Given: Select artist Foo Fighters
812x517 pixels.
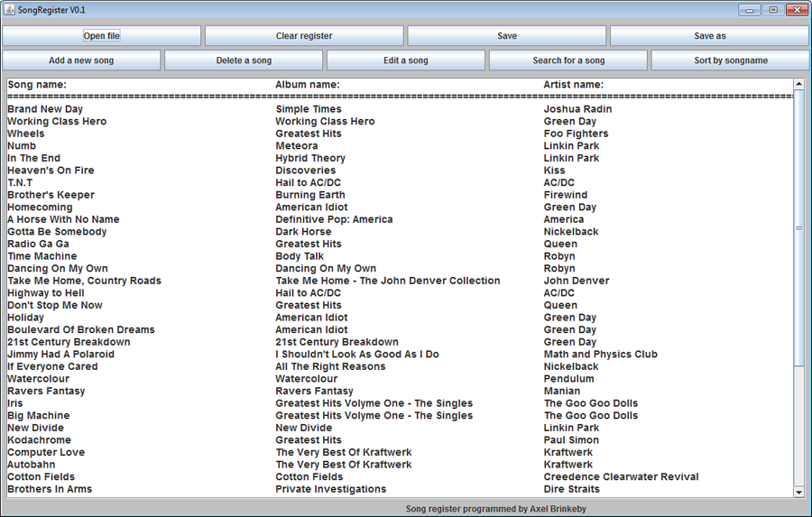Looking at the screenshot, I should point(576,134).
